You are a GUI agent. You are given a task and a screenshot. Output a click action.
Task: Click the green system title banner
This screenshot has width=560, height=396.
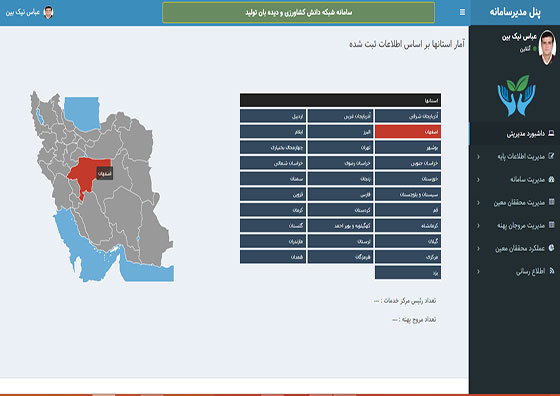tap(299, 12)
